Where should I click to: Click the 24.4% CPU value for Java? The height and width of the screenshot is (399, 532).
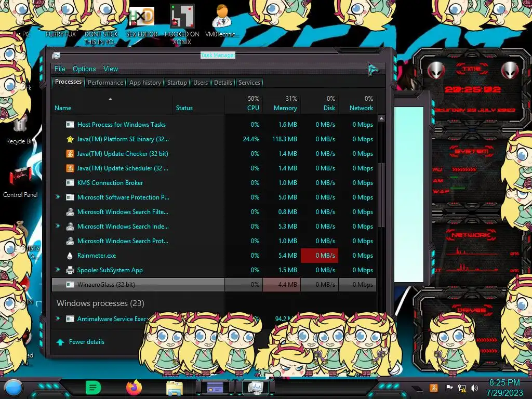point(251,139)
